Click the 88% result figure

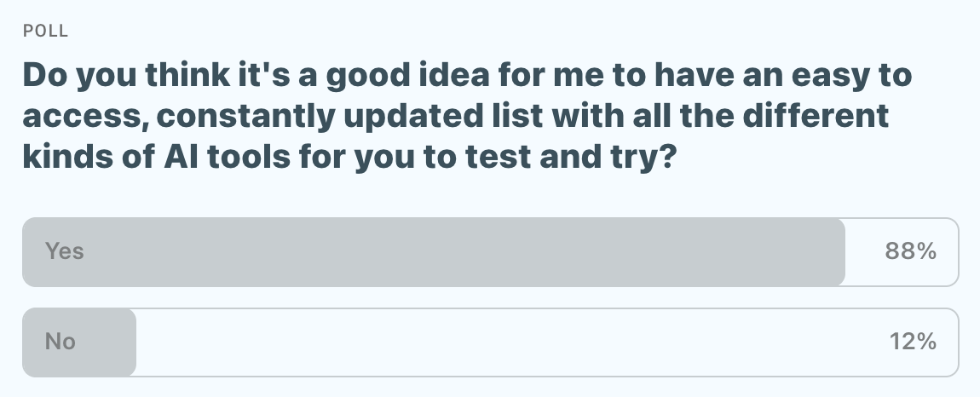click(912, 251)
